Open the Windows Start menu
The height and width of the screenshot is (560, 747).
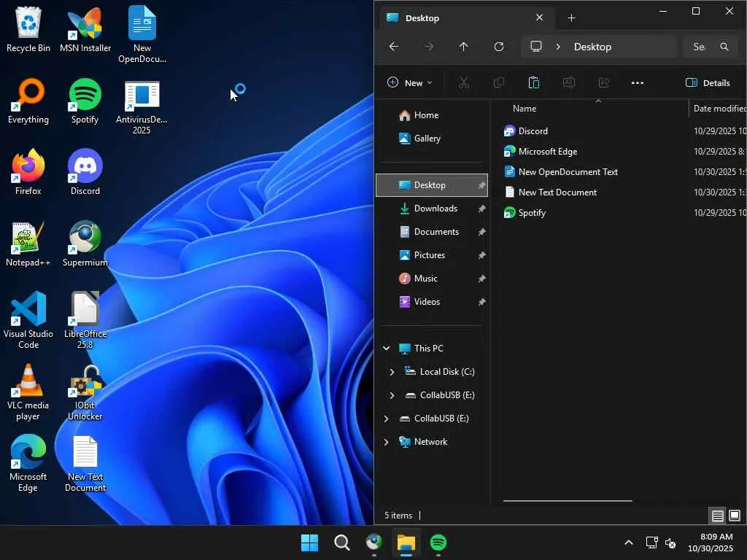309,542
